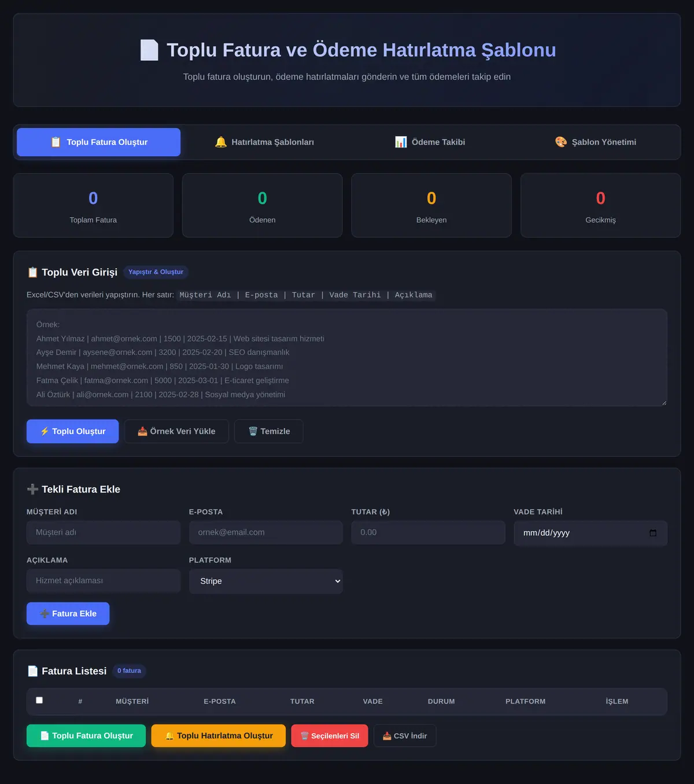
Task: Click the 0 fatura count badge
Action: pos(129,671)
